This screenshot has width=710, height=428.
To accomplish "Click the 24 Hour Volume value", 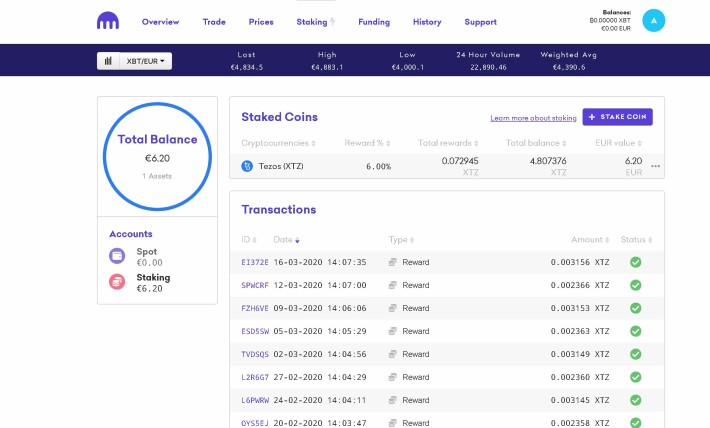I will tap(488, 67).
